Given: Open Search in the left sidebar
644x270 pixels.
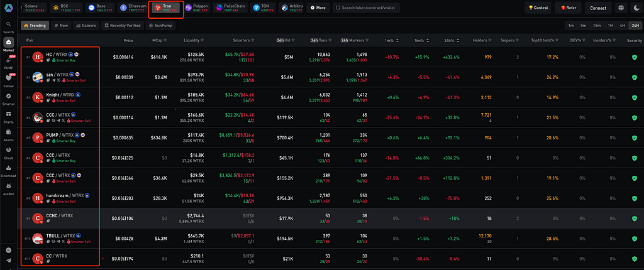Looking at the screenshot, I should pyautogui.click(x=9, y=26).
